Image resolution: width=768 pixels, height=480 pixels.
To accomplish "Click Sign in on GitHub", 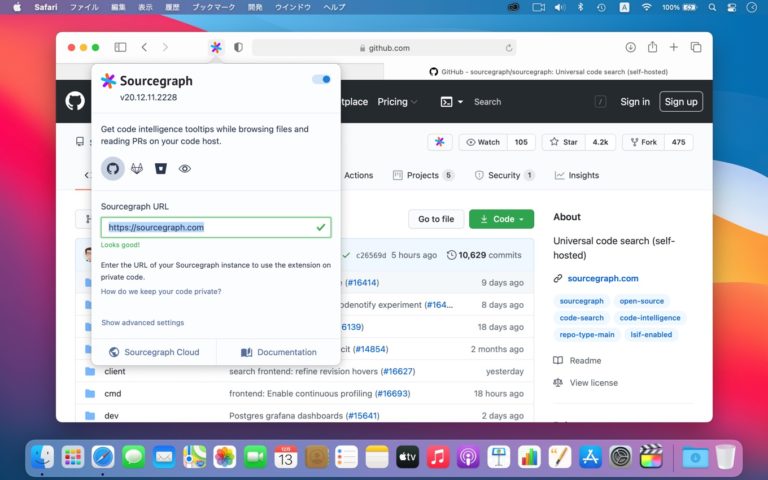I will click(635, 102).
